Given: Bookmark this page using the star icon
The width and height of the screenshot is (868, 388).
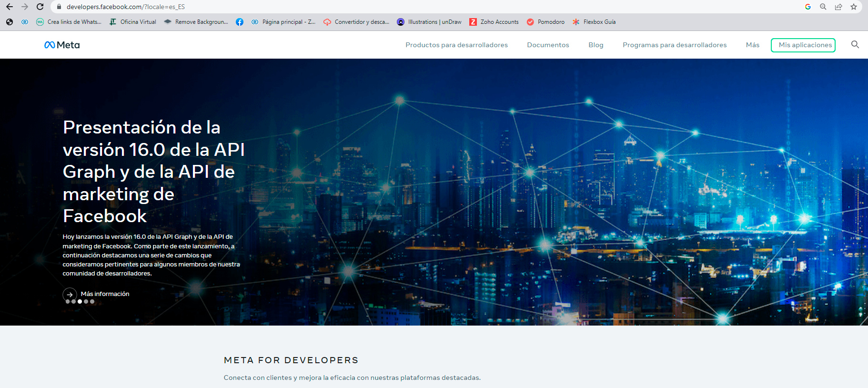Looking at the screenshot, I should point(853,7).
